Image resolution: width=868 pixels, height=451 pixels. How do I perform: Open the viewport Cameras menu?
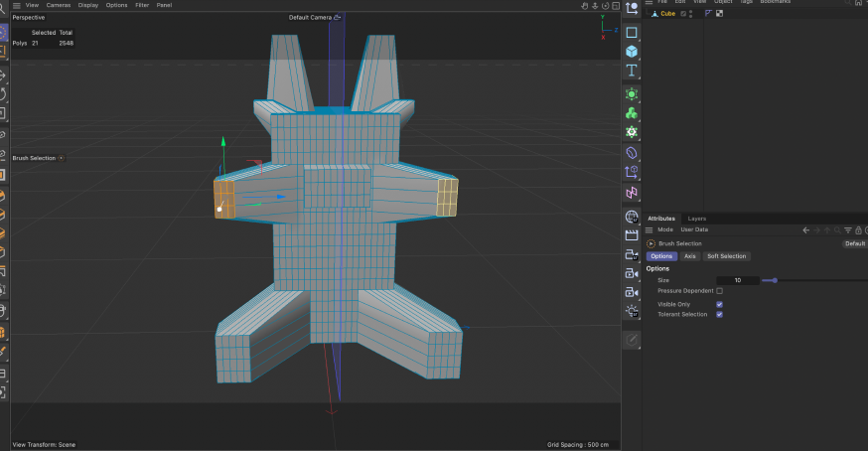click(x=59, y=5)
